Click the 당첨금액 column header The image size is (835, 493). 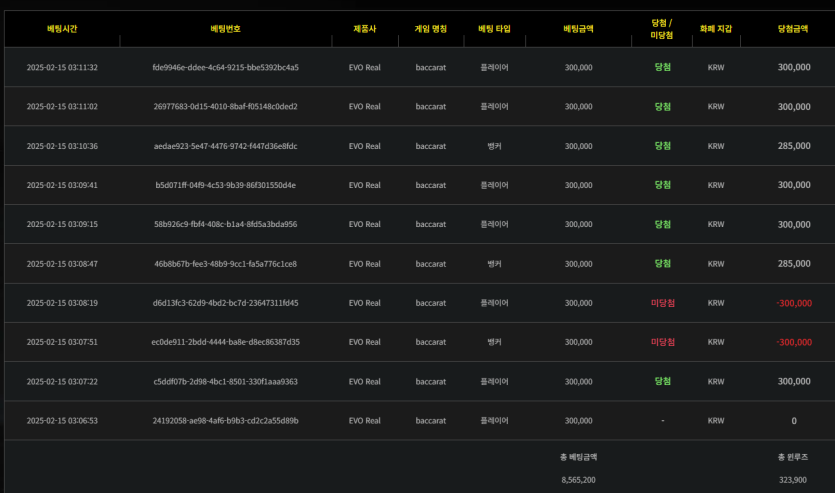(793, 29)
